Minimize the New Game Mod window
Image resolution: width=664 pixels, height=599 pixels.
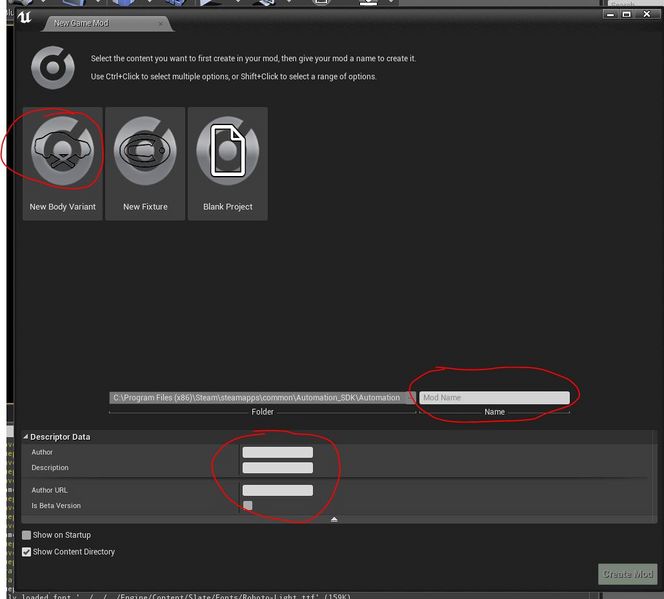pos(610,14)
